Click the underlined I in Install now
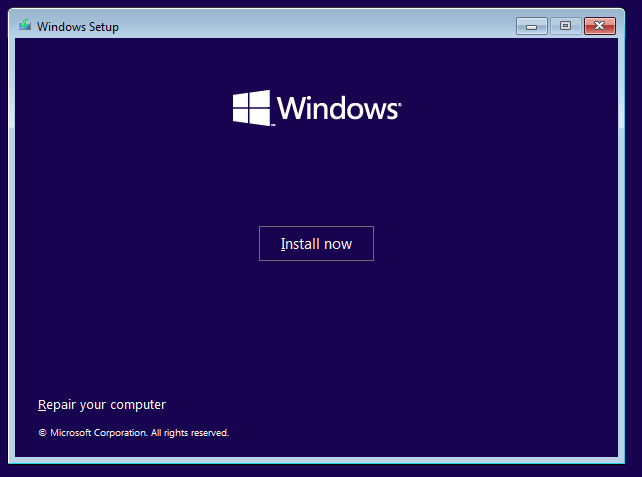 [282, 244]
